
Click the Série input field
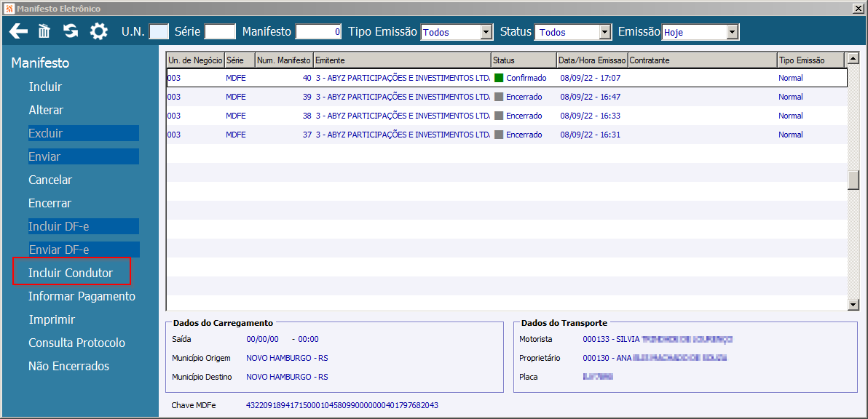(220, 31)
